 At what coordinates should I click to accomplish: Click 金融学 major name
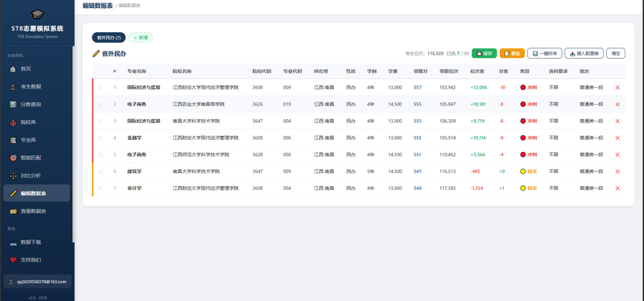point(134,138)
